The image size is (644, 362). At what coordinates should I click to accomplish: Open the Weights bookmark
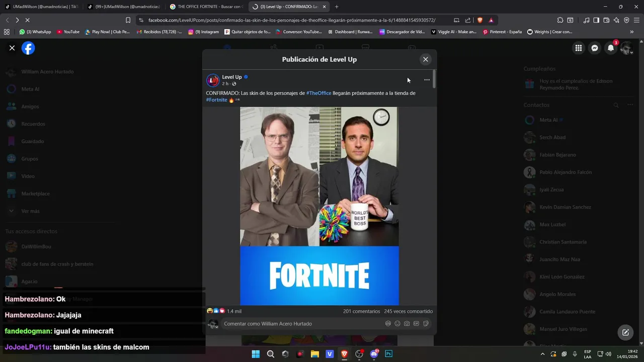(550, 32)
